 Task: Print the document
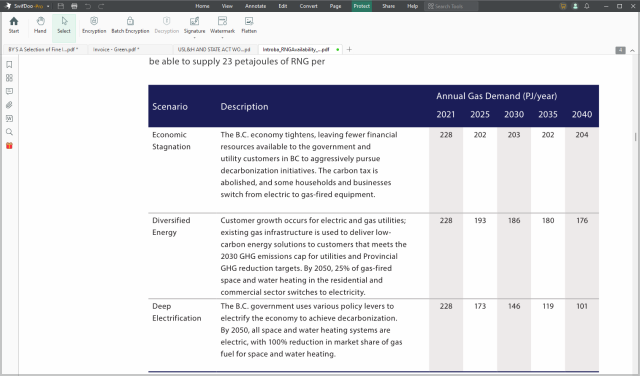(74, 6)
